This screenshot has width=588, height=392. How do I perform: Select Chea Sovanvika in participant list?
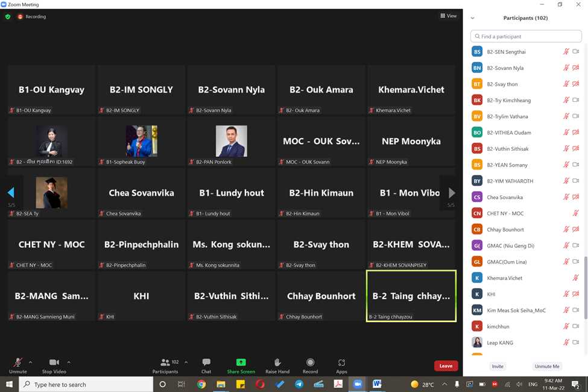[x=525, y=197]
